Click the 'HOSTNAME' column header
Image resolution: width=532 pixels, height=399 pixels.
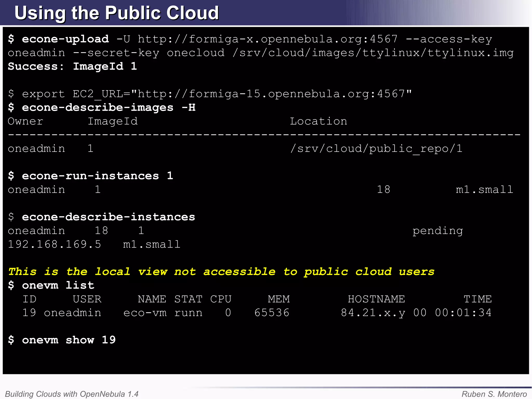(376, 299)
